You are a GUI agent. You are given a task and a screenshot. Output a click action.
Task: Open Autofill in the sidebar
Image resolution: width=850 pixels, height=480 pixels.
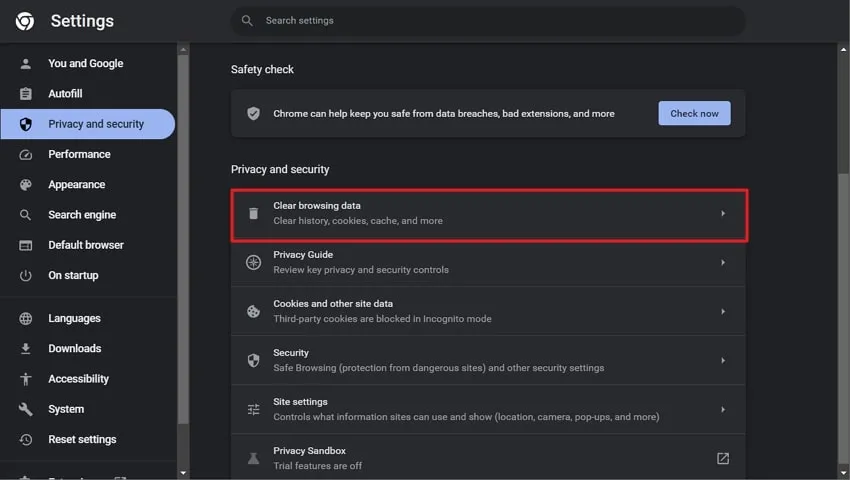tap(65, 94)
